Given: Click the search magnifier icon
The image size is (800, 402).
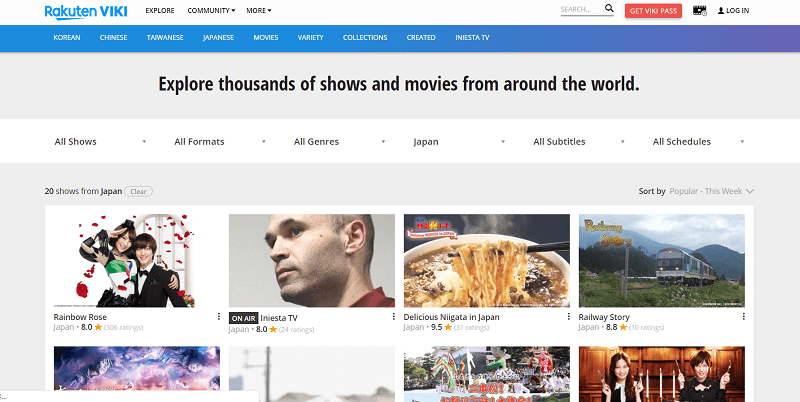Looking at the screenshot, I should pyautogui.click(x=609, y=8).
